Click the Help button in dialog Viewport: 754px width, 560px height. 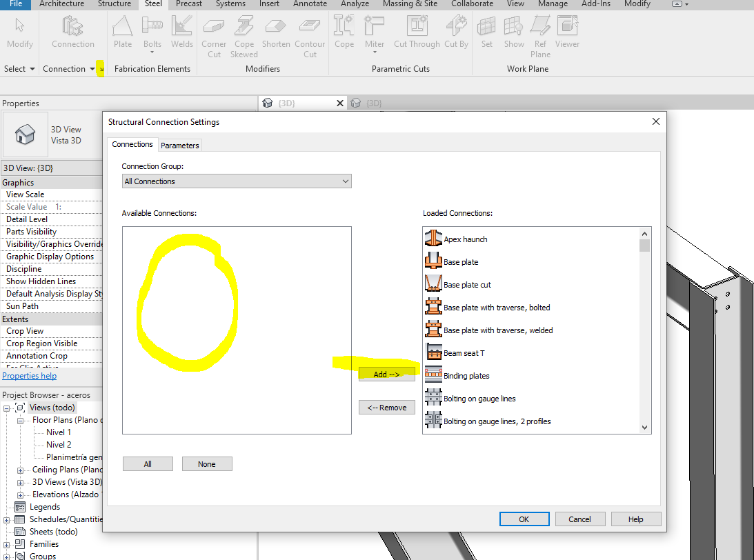pos(636,519)
